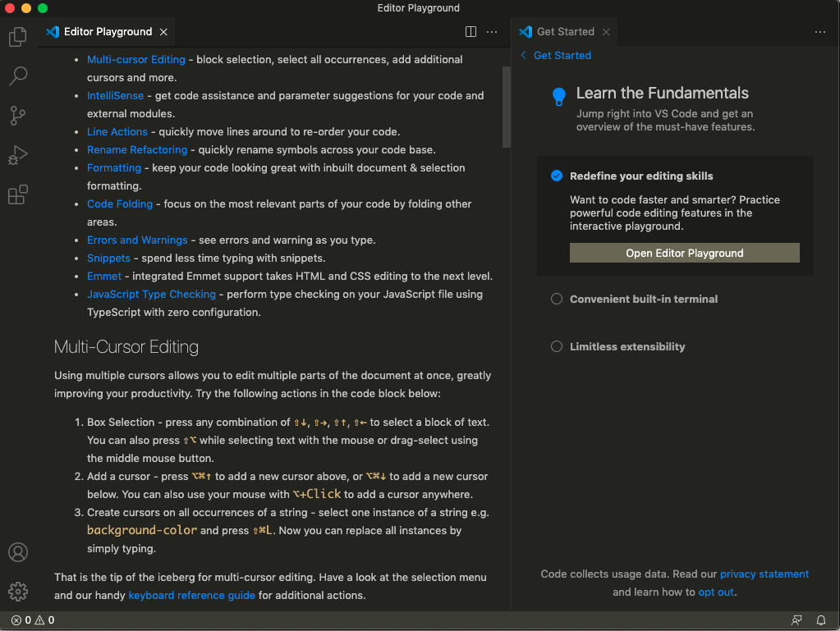Jump to Rename Refactoring link

(x=137, y=150)
